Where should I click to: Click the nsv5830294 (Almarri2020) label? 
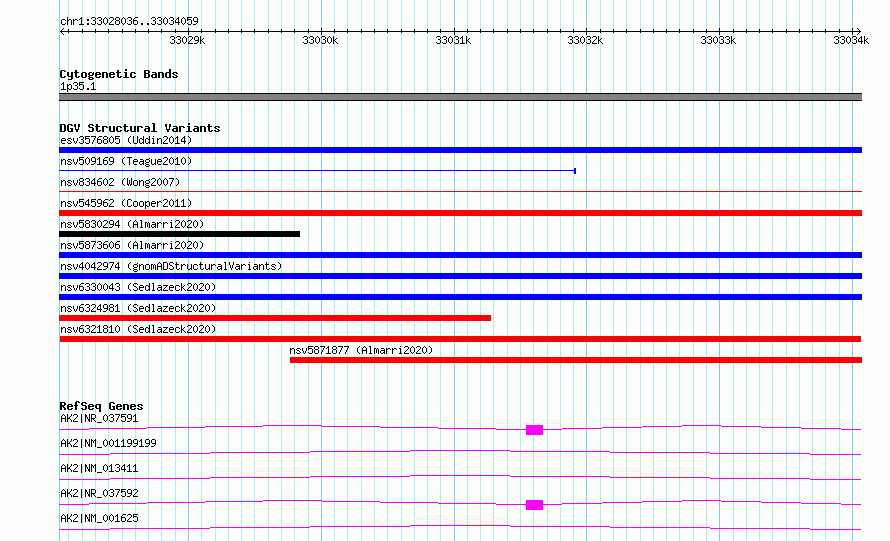pyautogui.click(x=132, y=224)
